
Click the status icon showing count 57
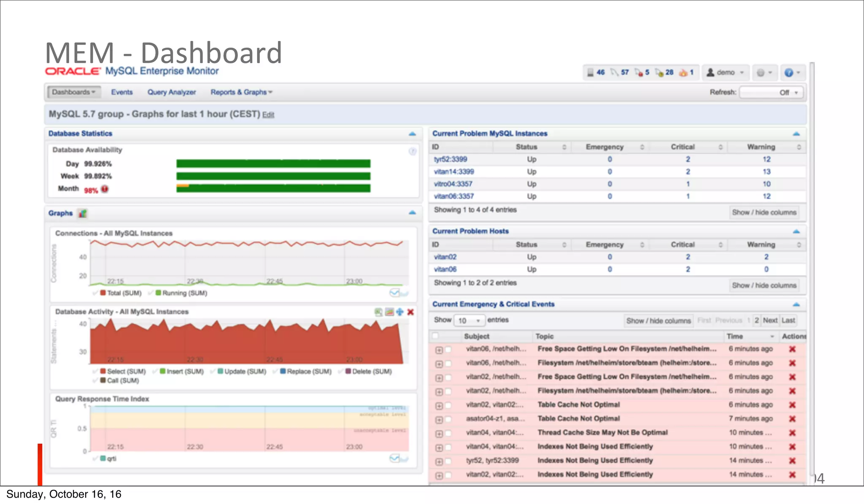coord(614,73)
